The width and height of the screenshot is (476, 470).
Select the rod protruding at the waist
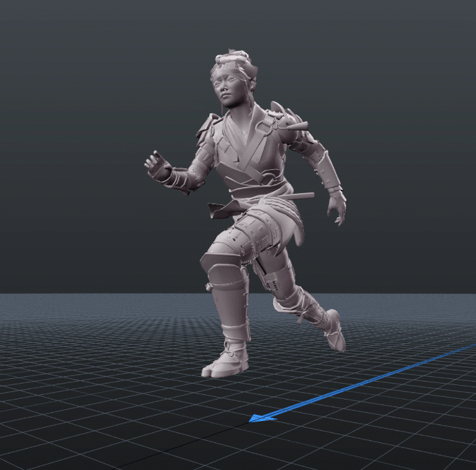click(x=295, y=196)
